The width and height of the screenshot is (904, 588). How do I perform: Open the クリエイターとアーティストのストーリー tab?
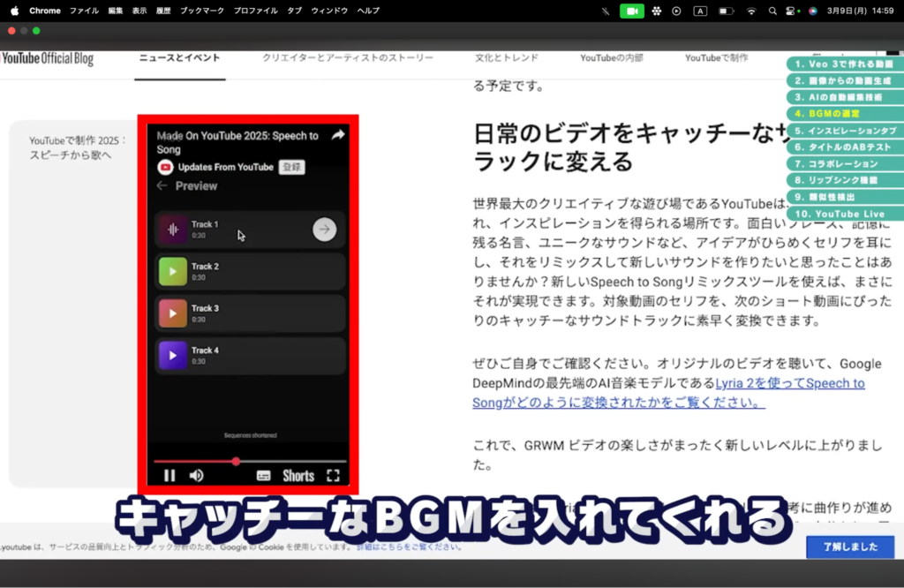[348, 58]
